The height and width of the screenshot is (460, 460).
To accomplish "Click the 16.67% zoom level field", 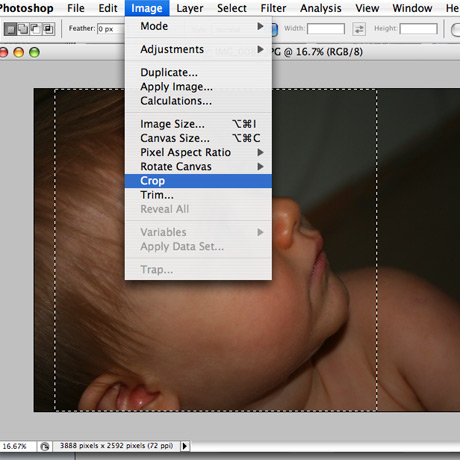I will click(x=17, y=446).
